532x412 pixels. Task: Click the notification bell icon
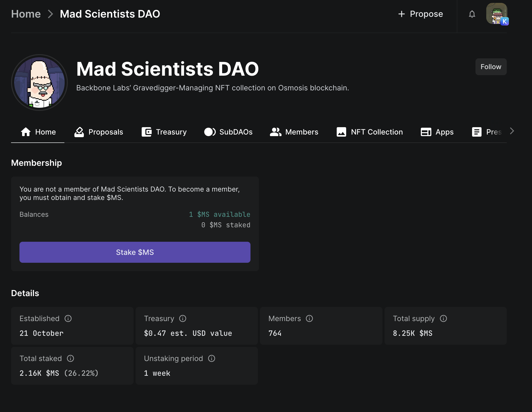click(x=472, y=14)
